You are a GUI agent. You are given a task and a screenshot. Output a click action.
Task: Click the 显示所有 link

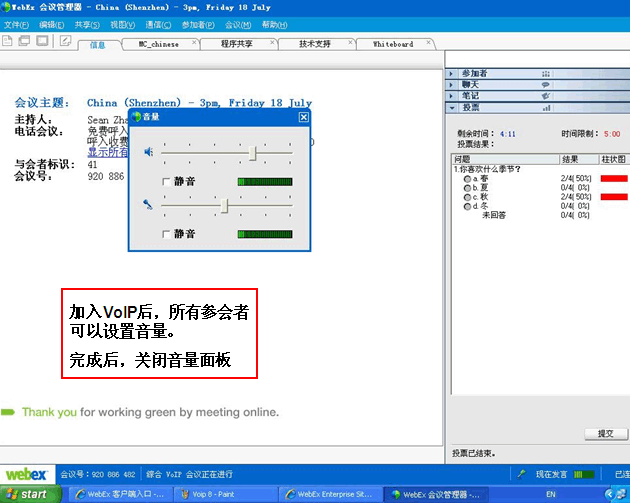tap(108, 152)
